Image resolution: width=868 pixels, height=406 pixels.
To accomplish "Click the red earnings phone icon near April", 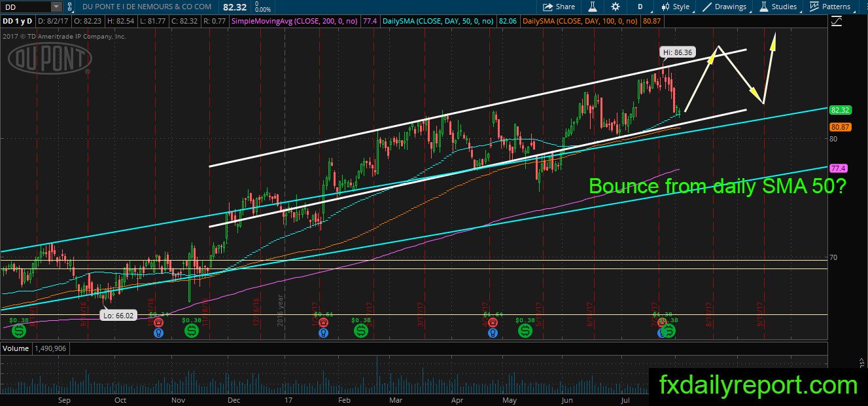I will point(493,323).
